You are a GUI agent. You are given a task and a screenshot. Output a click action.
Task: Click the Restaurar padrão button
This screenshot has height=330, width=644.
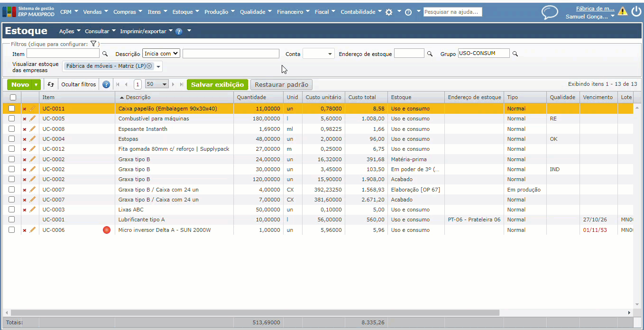(281, 85)
